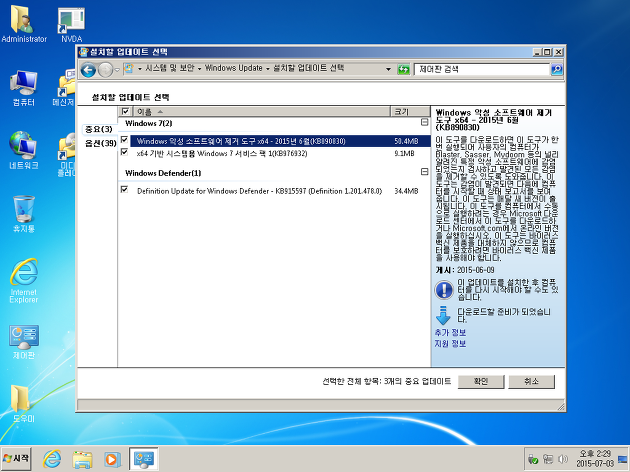Click the ready-to-download arrow icon

click(x=443, y=316)
